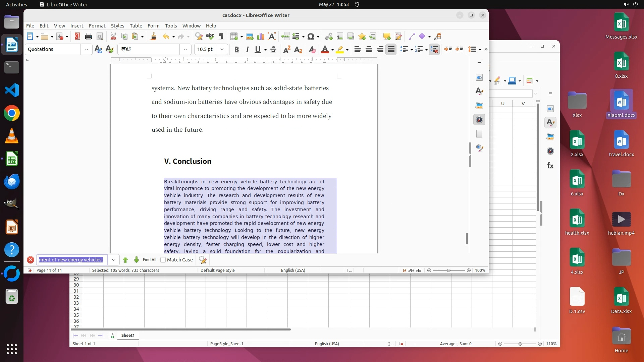Click the Insert Special Character omega icon
The height and width of the screenshot is (362, 644).
311,37
